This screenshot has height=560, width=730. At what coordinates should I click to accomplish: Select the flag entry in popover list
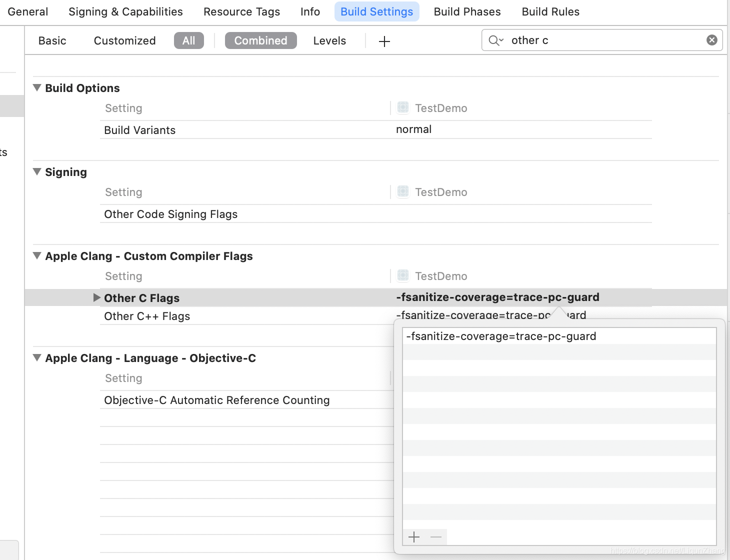point(559,336)
